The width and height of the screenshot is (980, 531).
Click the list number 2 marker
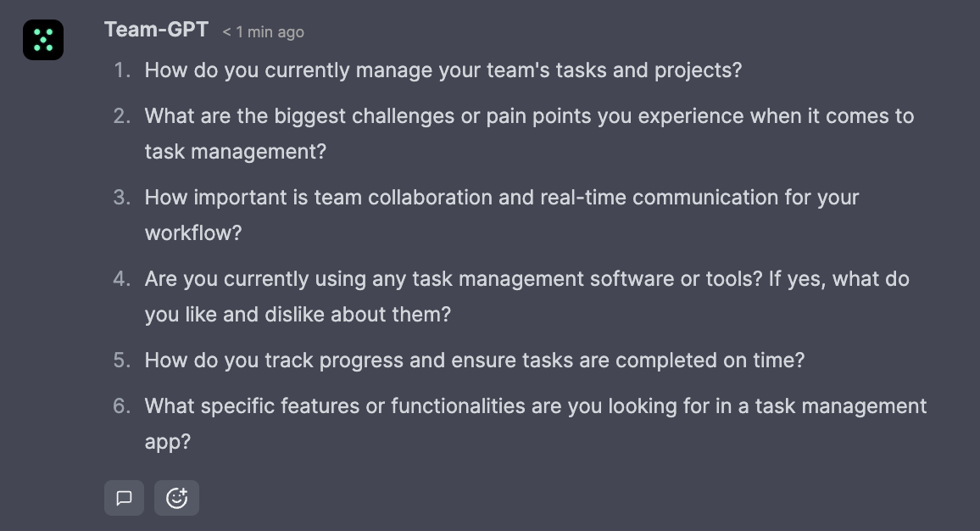point(122,115)
